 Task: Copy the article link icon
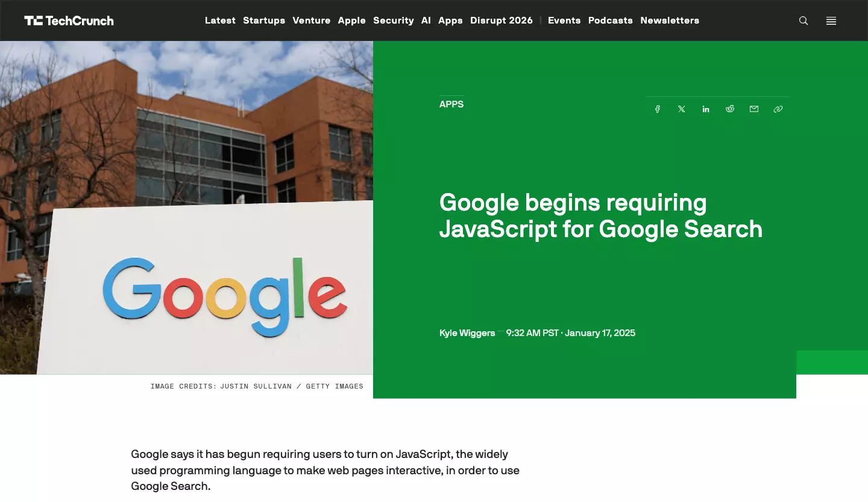click(778, 109)
